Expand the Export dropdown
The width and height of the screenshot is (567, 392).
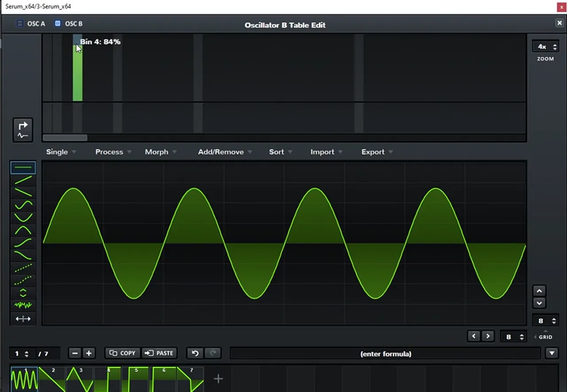click(377, 152)
